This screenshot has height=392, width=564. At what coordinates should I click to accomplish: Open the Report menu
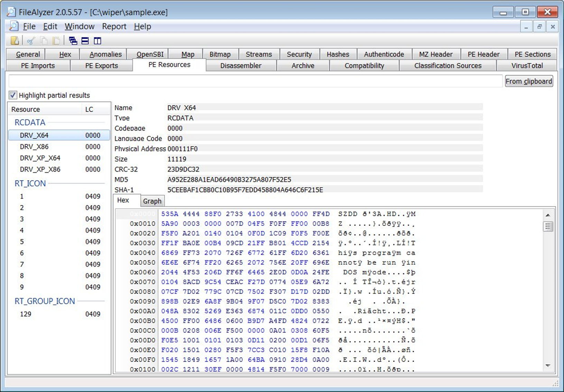point(114,26)
